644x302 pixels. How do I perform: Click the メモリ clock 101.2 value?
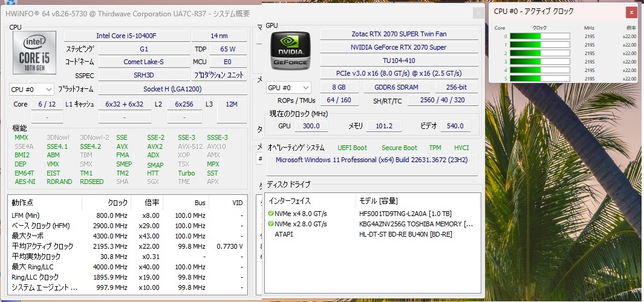tap(384, 126)
